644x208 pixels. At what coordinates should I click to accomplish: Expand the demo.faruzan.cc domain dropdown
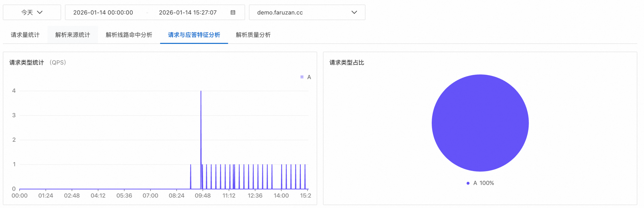(x=307, y=12)
